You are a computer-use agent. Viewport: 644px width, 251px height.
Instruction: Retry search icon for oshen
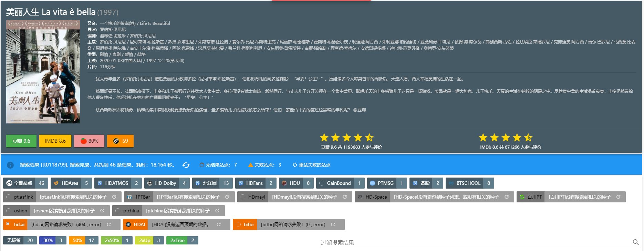click(x=102, y=211)
